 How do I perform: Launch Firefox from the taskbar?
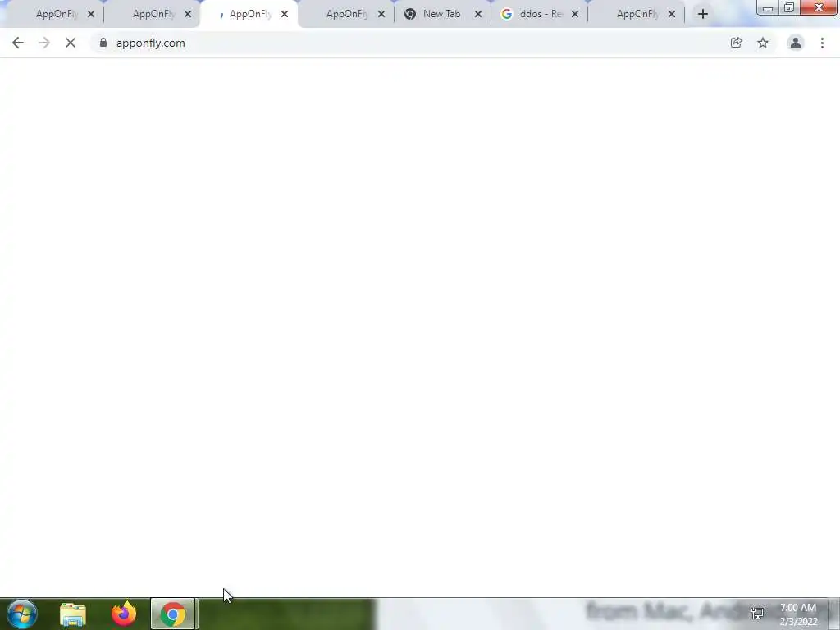(x=124, y=614)
